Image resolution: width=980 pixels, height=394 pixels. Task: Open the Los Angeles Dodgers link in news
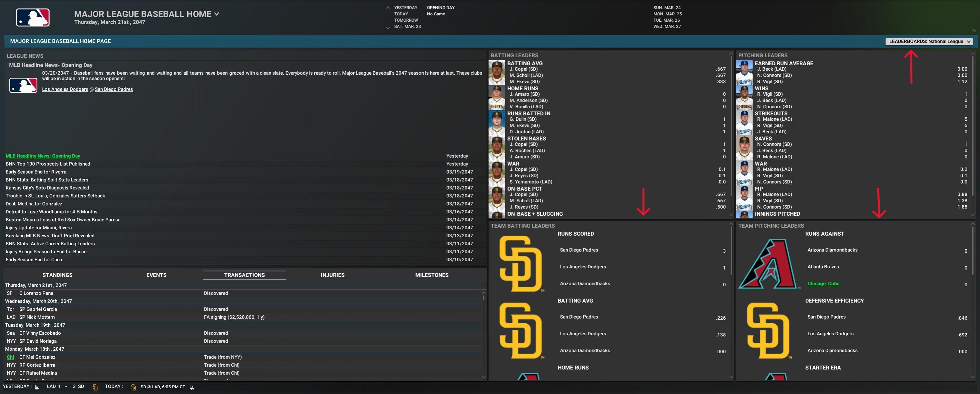tap(65, 89)
